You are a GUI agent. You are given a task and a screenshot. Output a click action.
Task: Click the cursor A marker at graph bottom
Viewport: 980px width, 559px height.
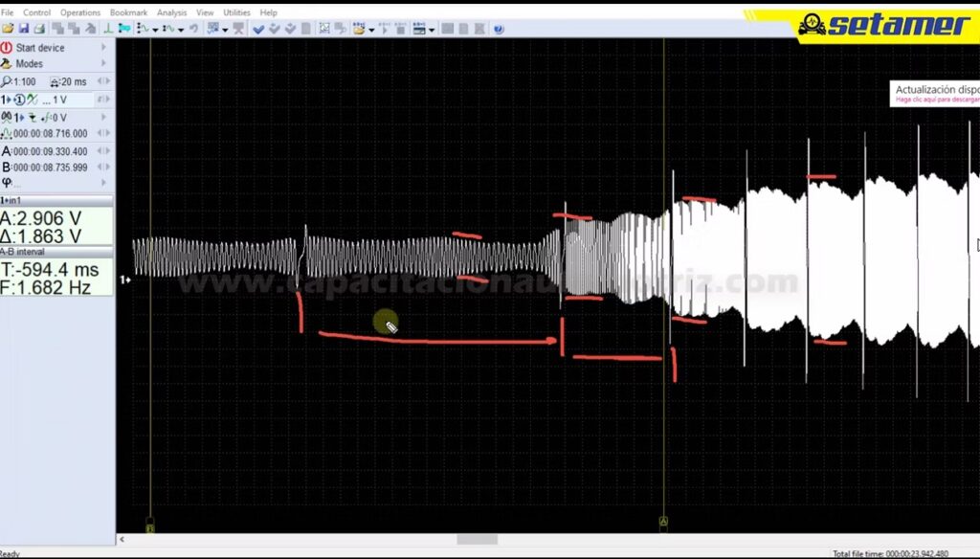pos(663,525)
